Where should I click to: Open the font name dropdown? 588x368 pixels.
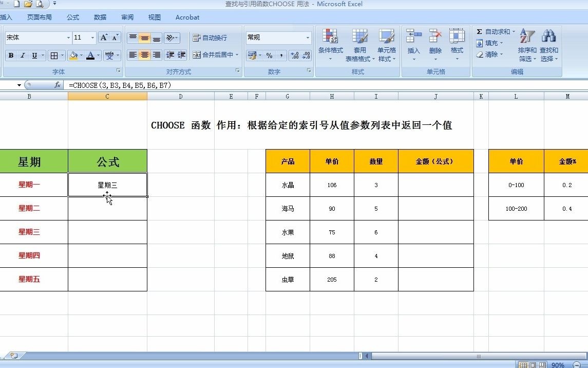[x=68, y=38]
